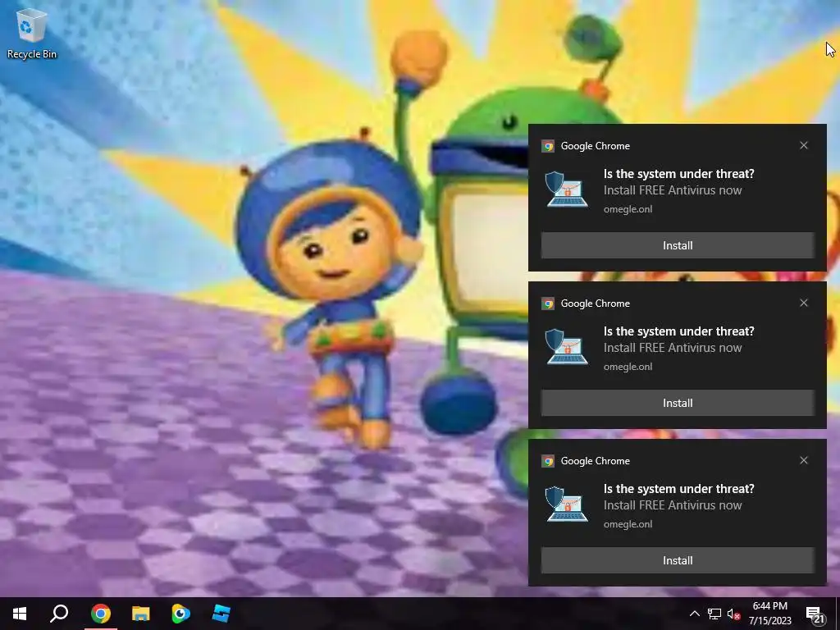The width and height of the screenshot is (840, 630).
Task: Click the shield laptop icon in the middle notification
Action: (x=566, y=347)
